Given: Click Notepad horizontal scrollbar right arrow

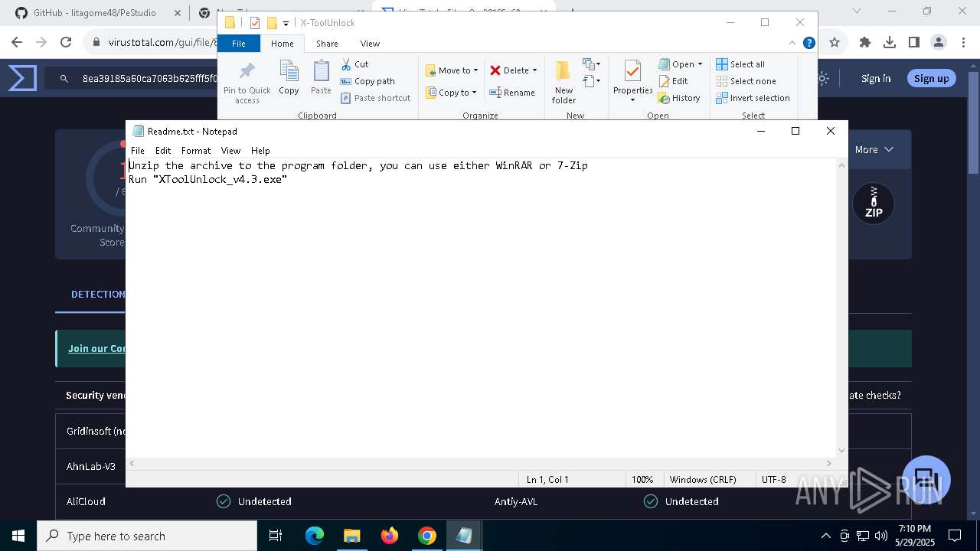Looking at the screenshot, I should point(829,463).
